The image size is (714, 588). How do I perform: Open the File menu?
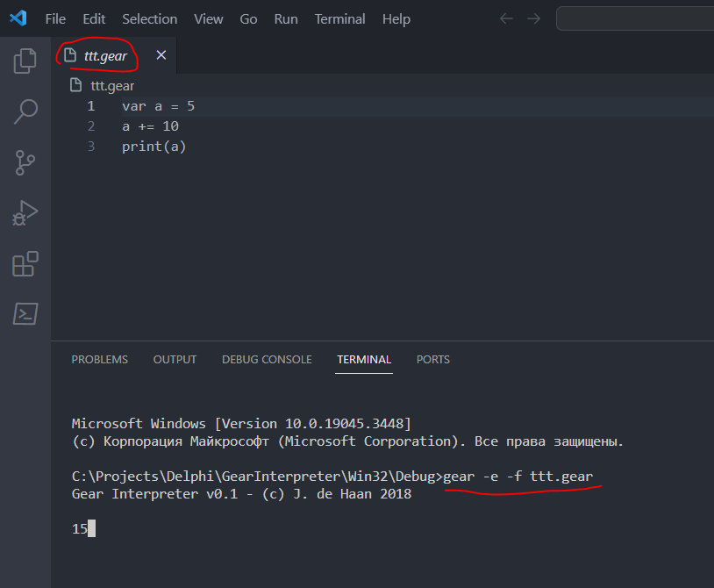[55, 18]
